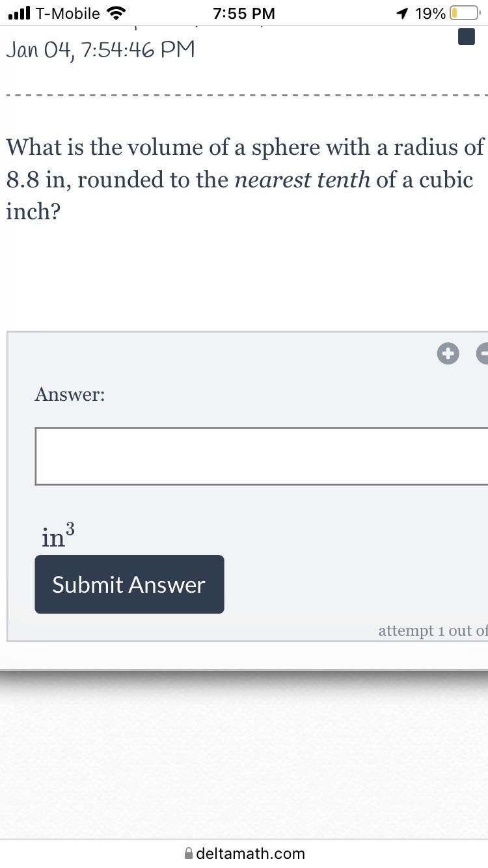Image resolution: width=488 pixels, height=868 pixels.
Task: Click the Answer: label
Action: click(x=70, y=394)
